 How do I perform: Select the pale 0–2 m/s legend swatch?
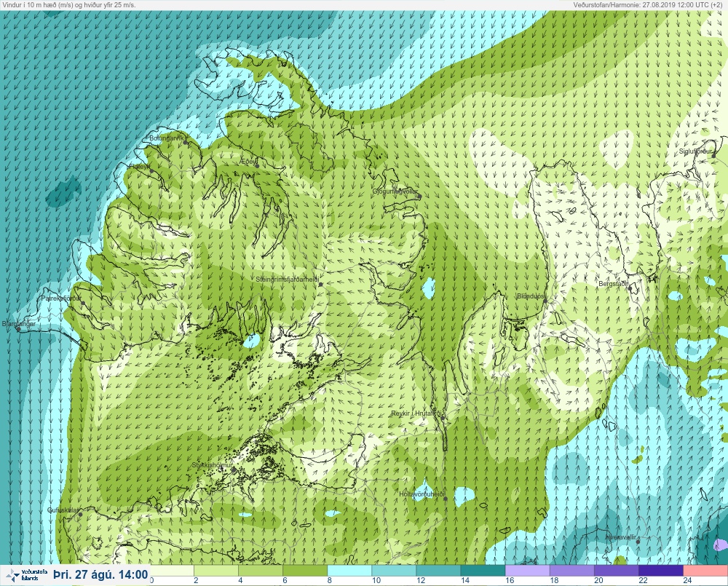point(172,570)
